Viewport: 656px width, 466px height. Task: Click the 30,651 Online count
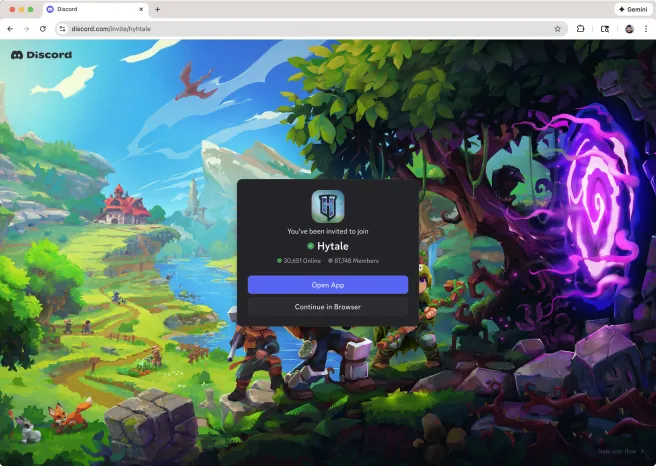click(x=299, y=261)
